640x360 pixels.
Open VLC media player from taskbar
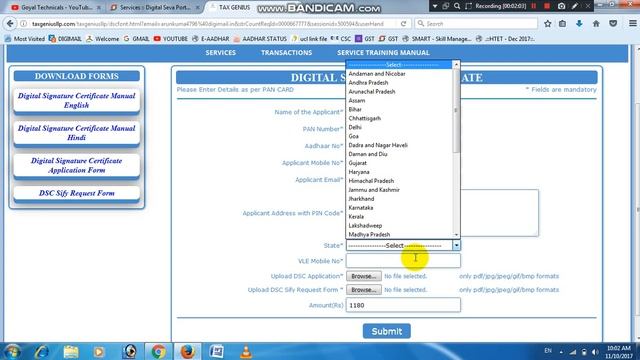point(246,351)
